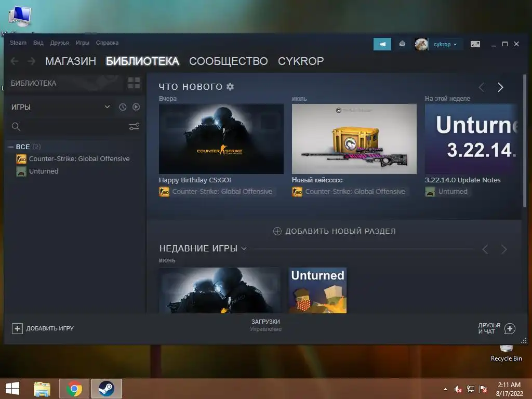Select the БИБЛИОТЕКА tab

click(142, 61)
